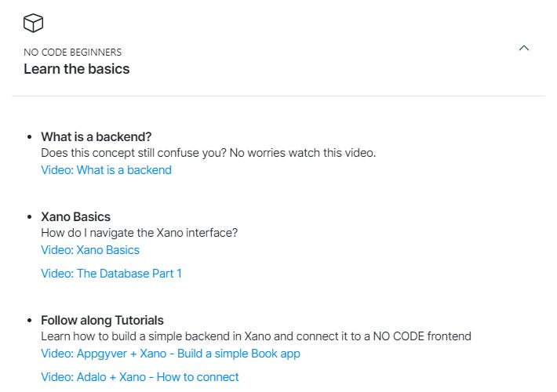Click the bullet beside What is a backend?
This screenshot has height=392, width=557.
(30, 136)
